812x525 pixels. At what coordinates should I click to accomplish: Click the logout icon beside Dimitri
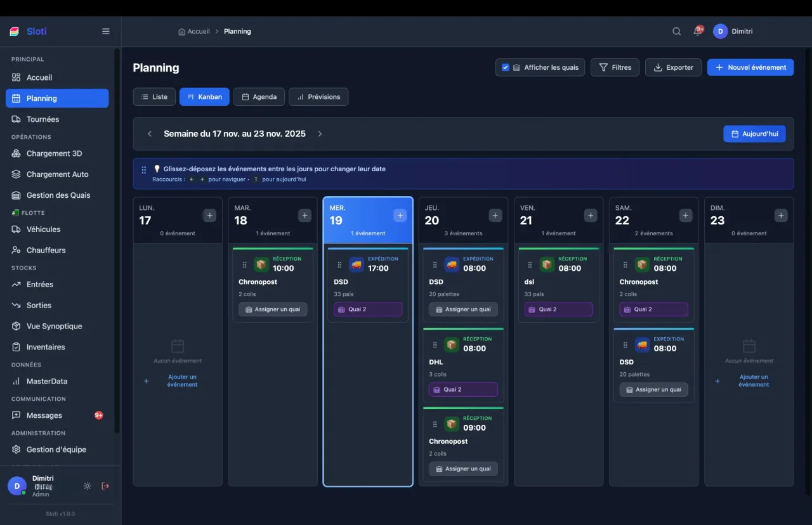tap(105, 486)
